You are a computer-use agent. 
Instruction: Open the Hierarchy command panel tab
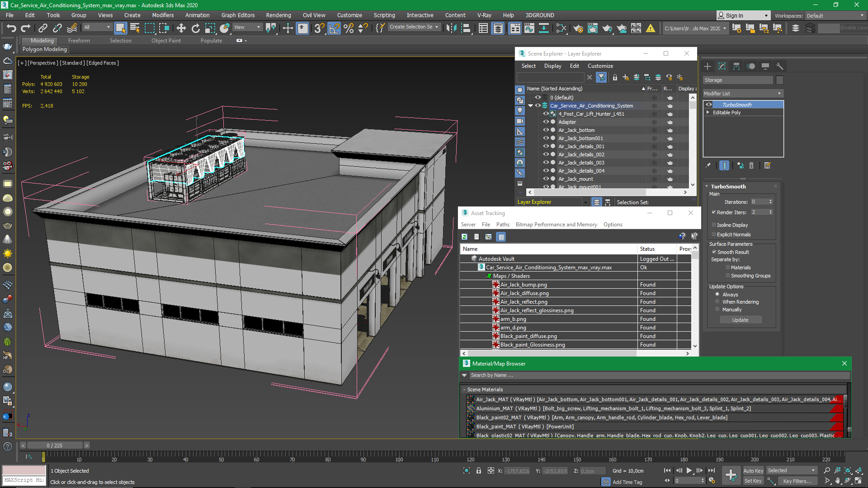coord(736,66)
